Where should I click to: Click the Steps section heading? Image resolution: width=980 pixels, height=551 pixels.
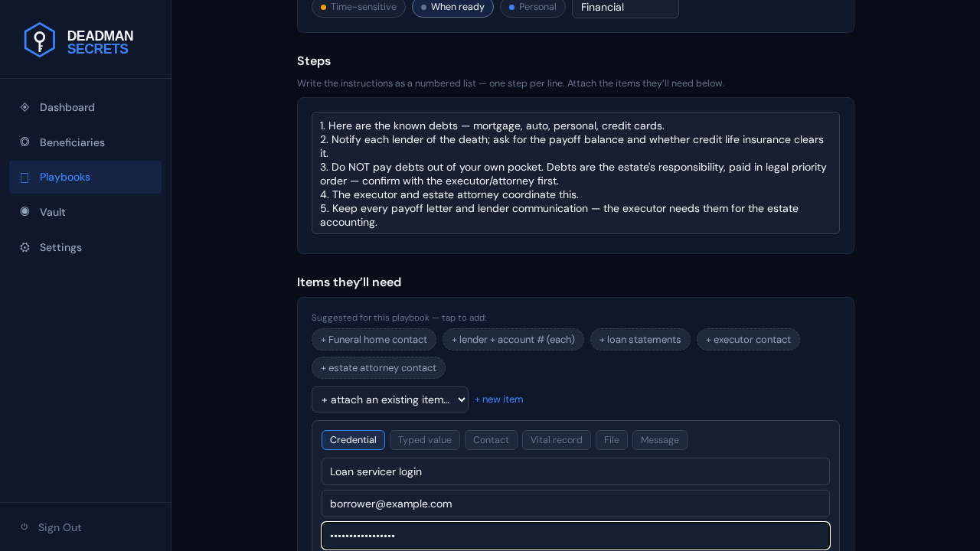pos(314,60)
